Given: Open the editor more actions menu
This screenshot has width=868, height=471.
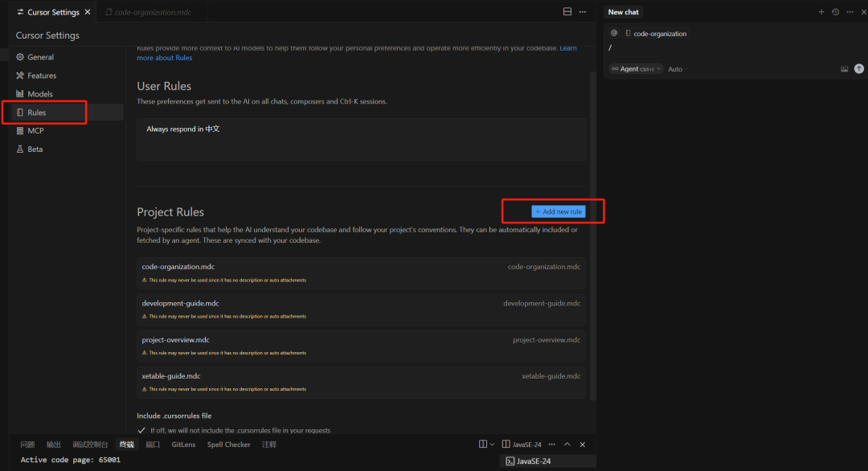Looking at the screenshot, I should click(583, 11).
